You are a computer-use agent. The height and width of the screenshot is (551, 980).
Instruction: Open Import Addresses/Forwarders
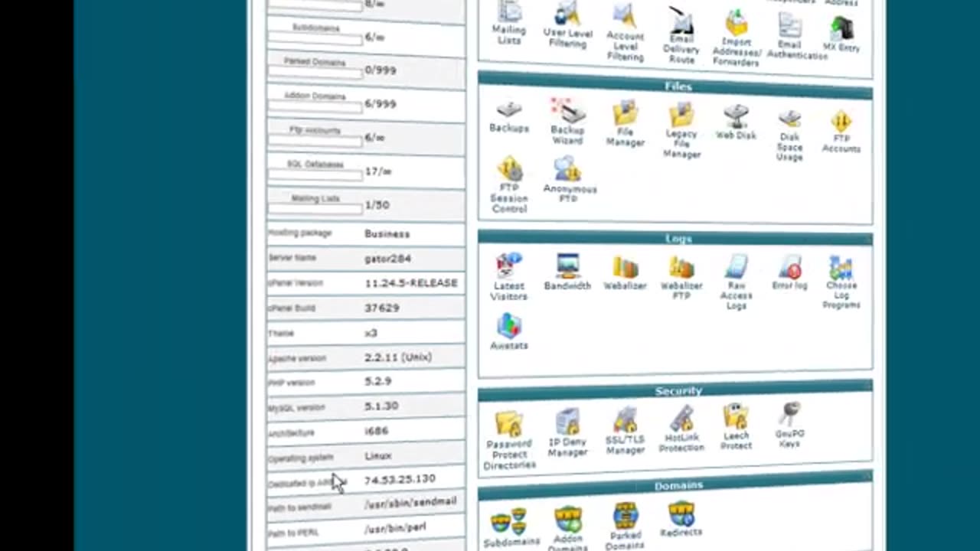coord(736,38)
